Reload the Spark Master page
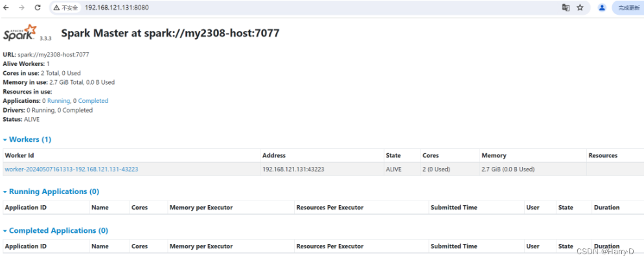The width and height of the screenshot is (644, 262). [x=38, y=8]
